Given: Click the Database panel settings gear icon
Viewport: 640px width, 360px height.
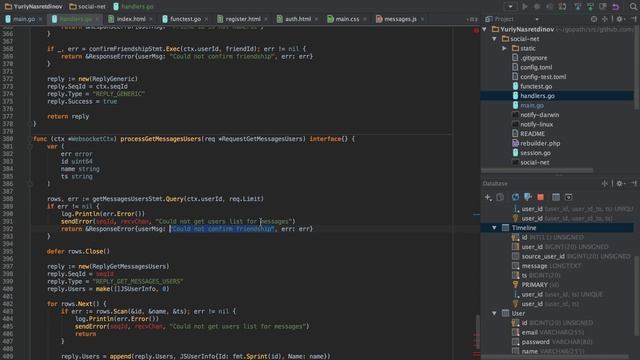Looking at the screenshot, I should (x=620, y=184).
